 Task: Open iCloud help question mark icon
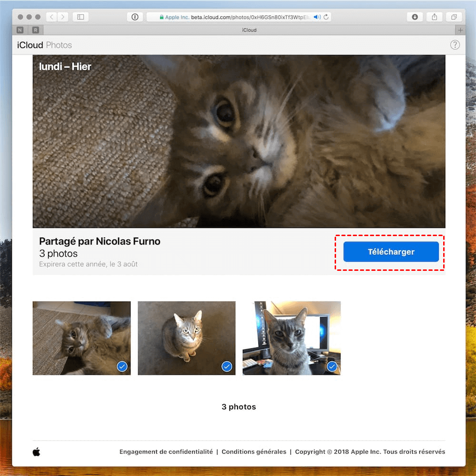tap(455, 45)
